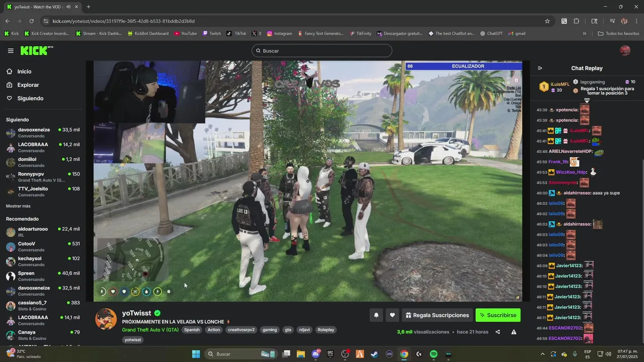Follow yoTwisst with the heart icon
644x362 pixels.
pos(392,315)
